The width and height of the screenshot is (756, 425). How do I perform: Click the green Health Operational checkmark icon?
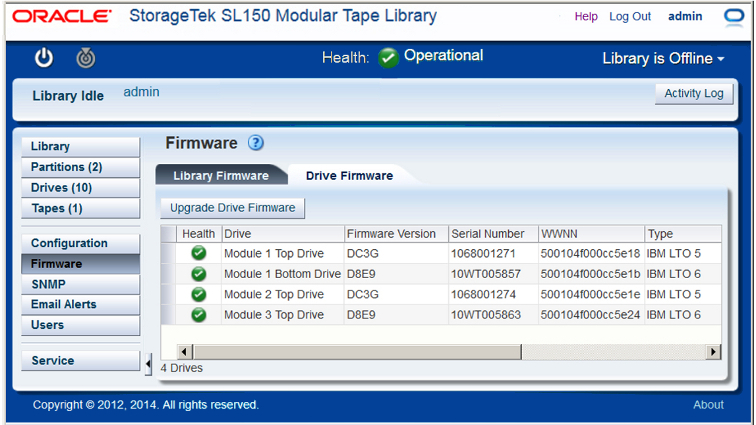click(388, 58)
